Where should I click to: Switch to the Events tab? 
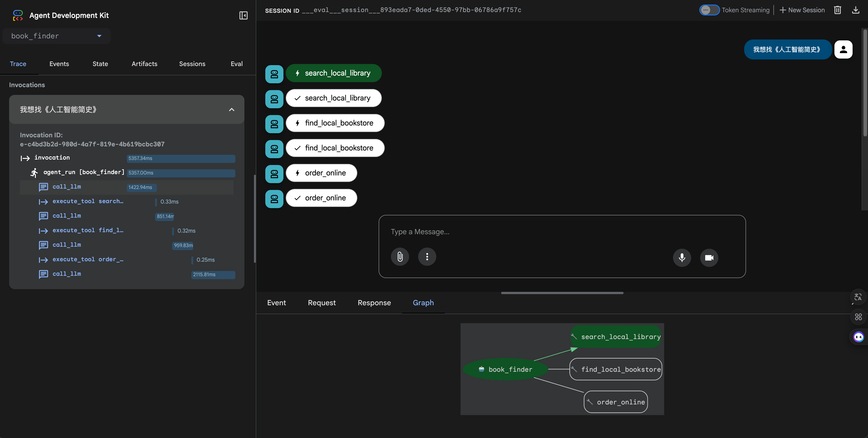coord(59,64)
